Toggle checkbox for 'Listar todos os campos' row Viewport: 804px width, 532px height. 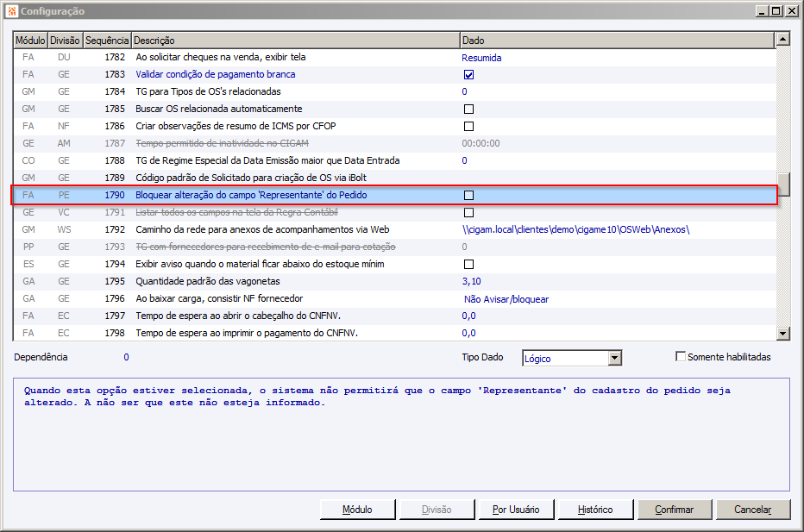(x=468, y=212)
